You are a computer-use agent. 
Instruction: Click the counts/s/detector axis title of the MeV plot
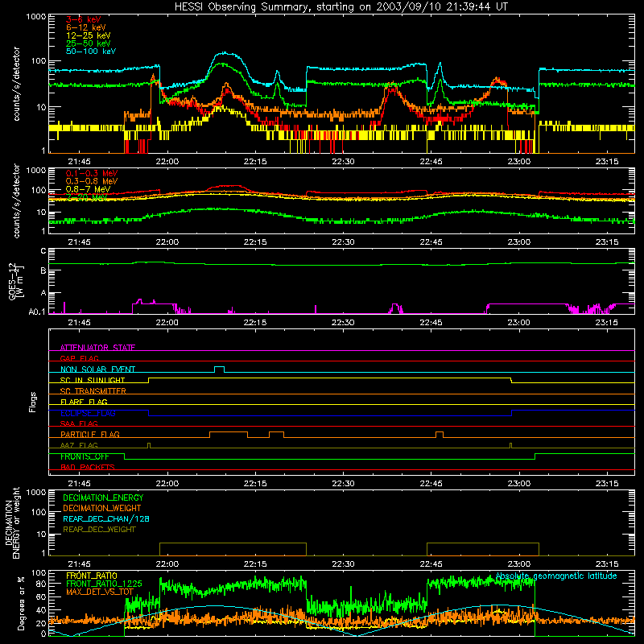[x=16, y=200]
